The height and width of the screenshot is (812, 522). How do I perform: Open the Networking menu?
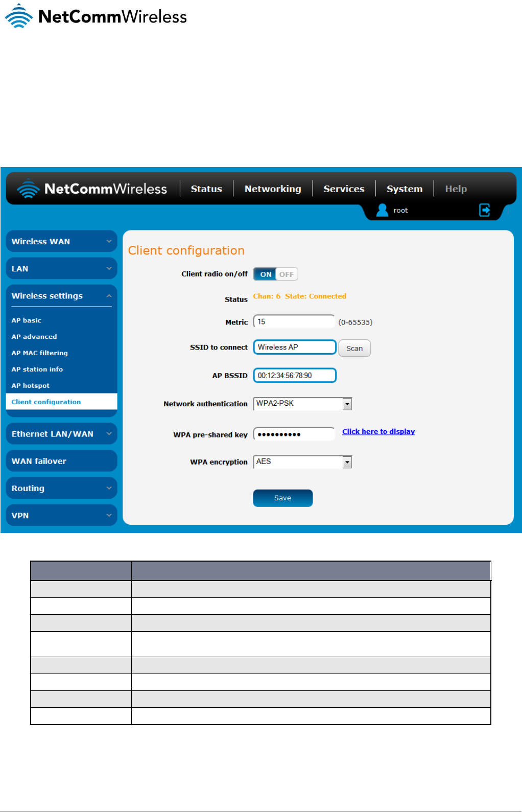point(273,189)
